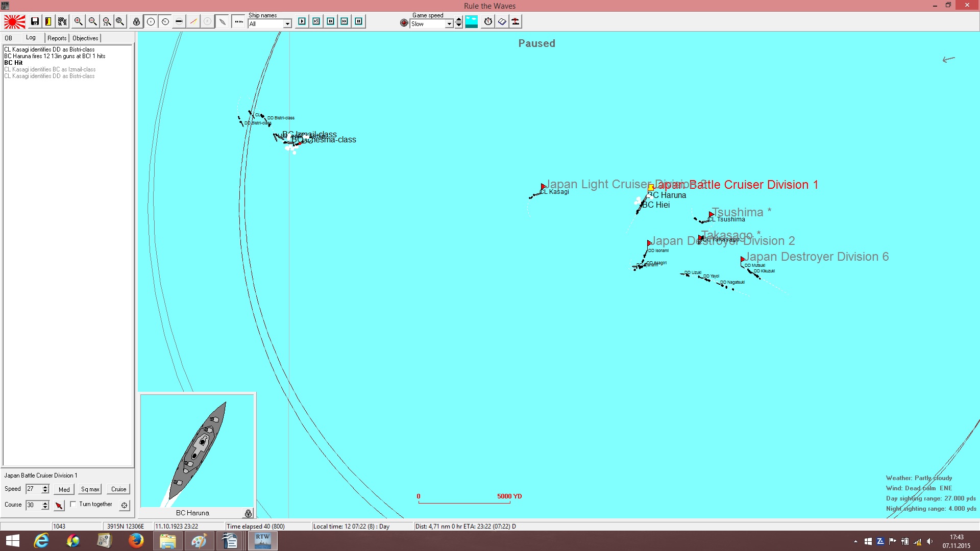Image resolution: width=980 pixels, height=551 pixels.
Task: Open the preferences gears icon
Action: [x=62, y=21]
